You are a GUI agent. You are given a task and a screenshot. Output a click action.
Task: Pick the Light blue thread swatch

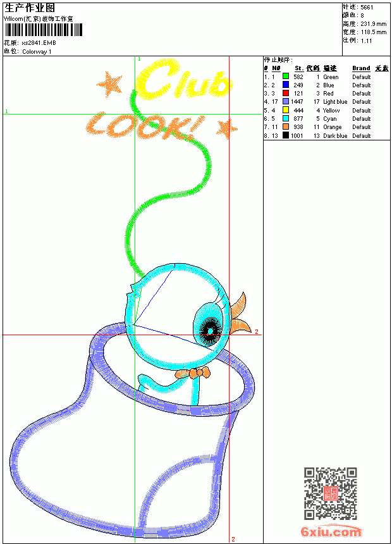click(286, 101)
